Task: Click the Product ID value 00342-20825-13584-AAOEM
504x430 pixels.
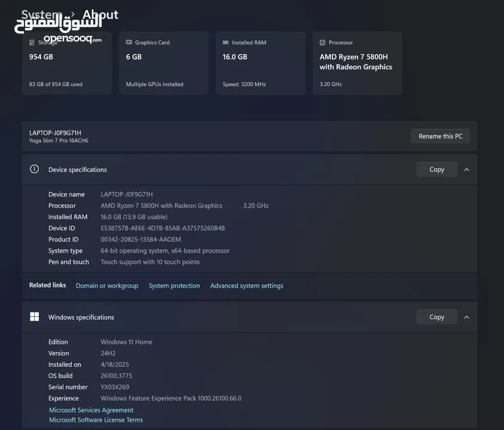Action: [140, 239]
